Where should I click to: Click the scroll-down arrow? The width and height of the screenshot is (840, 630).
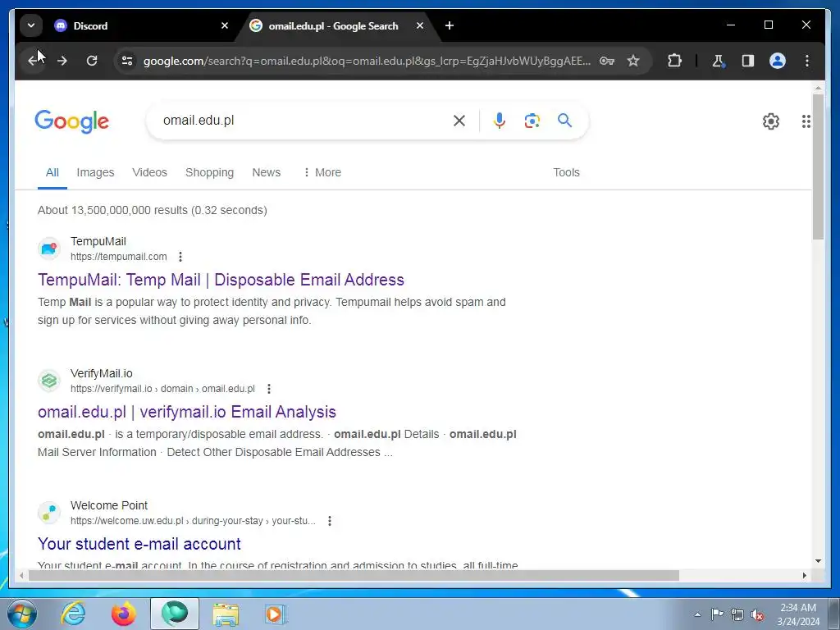(818, 561)
